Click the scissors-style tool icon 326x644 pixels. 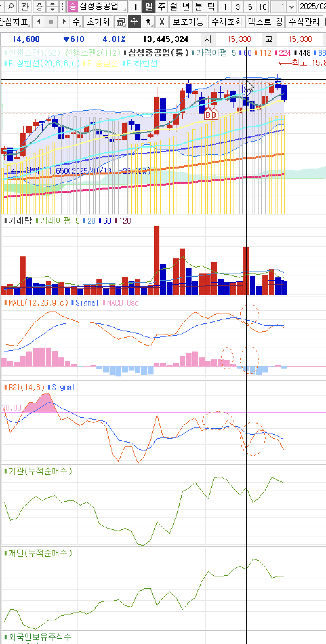tap(162, 22)
